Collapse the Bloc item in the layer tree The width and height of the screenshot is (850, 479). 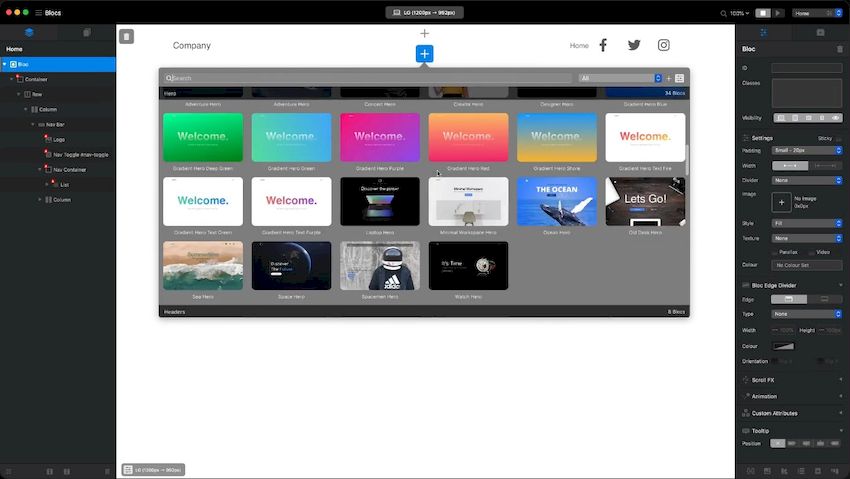[x=5, y=64]
